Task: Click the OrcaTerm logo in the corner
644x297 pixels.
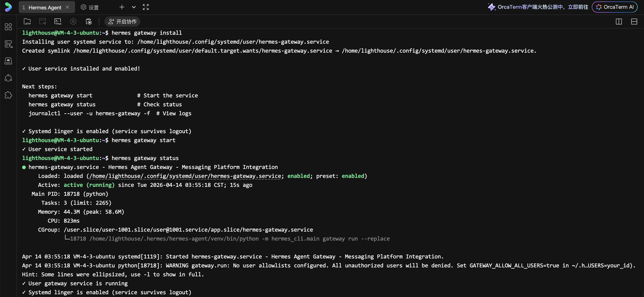Action: 8,7
